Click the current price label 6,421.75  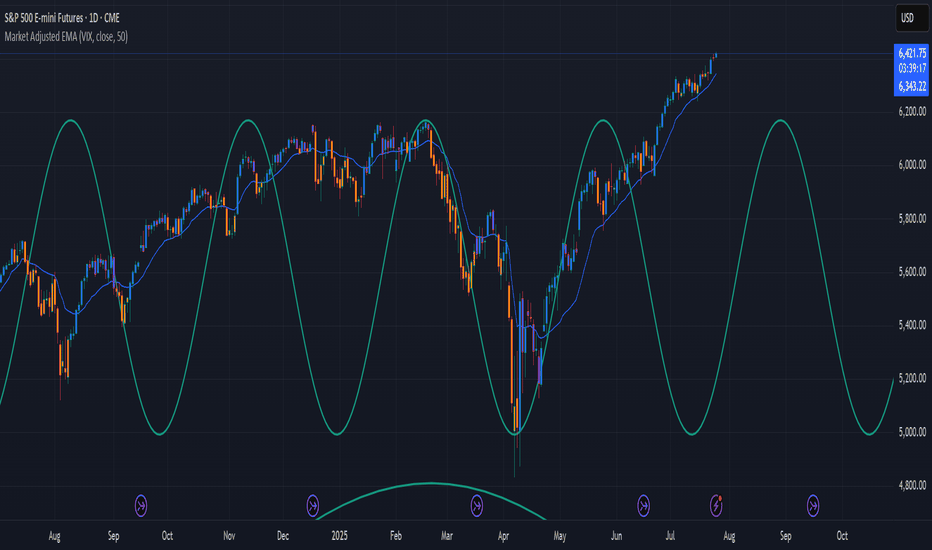coord(911,53)
